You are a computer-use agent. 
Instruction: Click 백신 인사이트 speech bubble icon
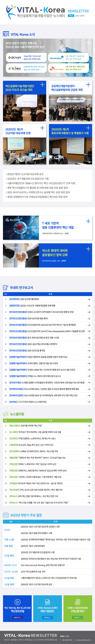[7, 220]
